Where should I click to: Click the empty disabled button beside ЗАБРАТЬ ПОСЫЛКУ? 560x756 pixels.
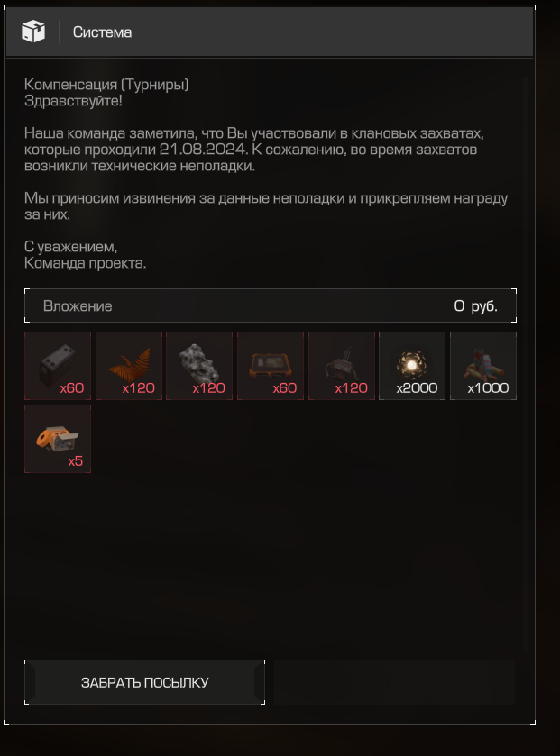point(395,682)
